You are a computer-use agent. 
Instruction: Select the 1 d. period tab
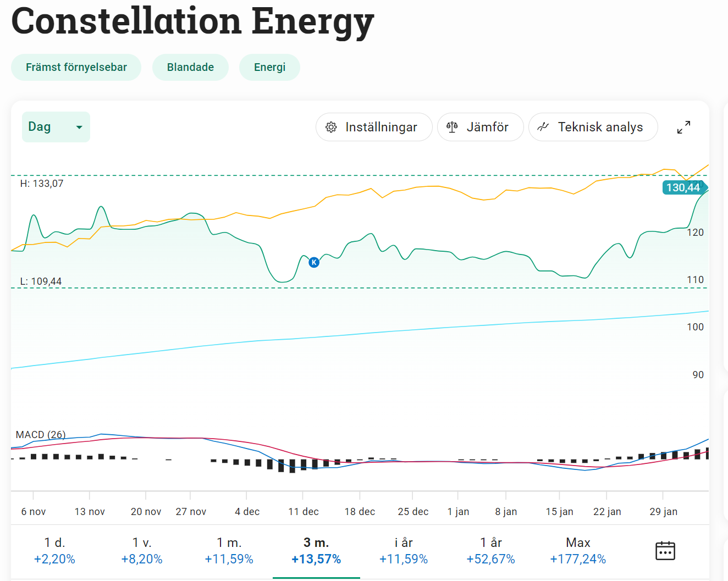[54, 551]
